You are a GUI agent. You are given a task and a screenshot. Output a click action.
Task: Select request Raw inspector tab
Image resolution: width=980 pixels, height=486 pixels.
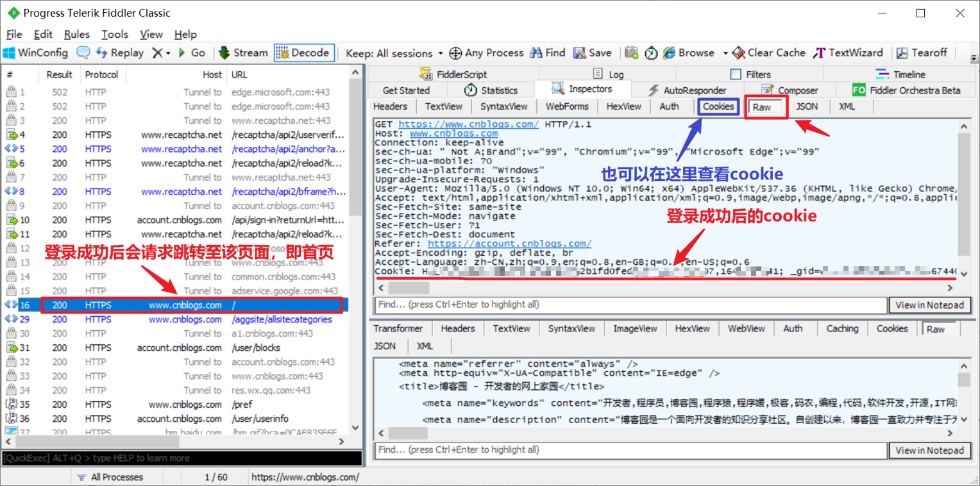[x=762, y=107]
